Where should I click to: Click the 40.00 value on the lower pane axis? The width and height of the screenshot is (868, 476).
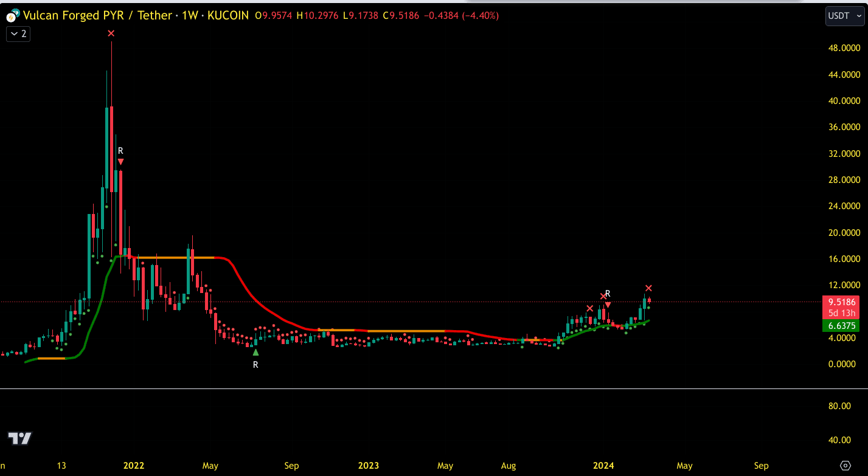[x=839, y=440]
